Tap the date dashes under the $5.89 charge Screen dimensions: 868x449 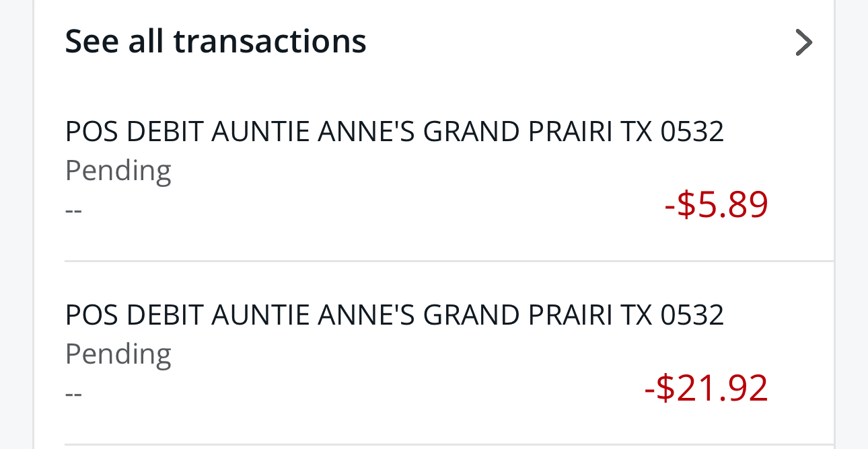tap(73, 210)
